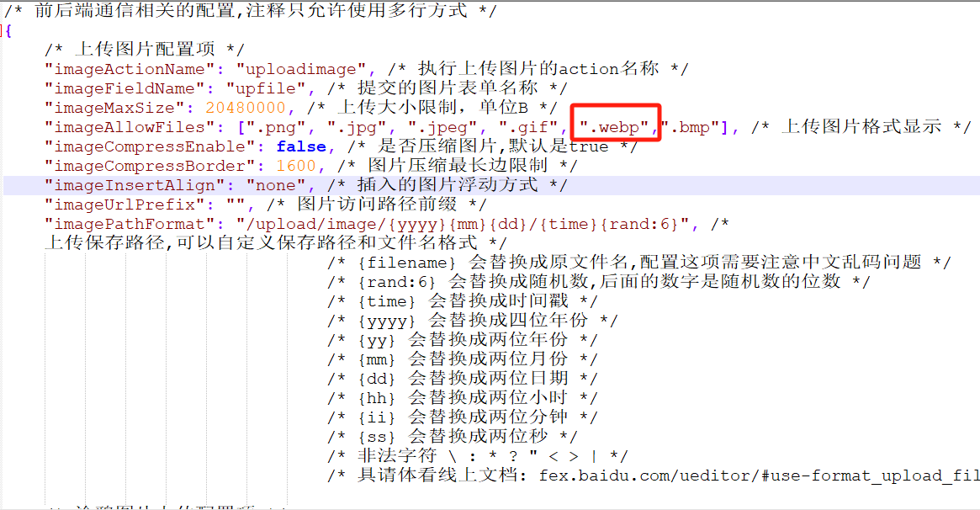Click the comment 提交的图片表单名称
The width and height of the screenshot is (980, 510).
coord(447,88)
